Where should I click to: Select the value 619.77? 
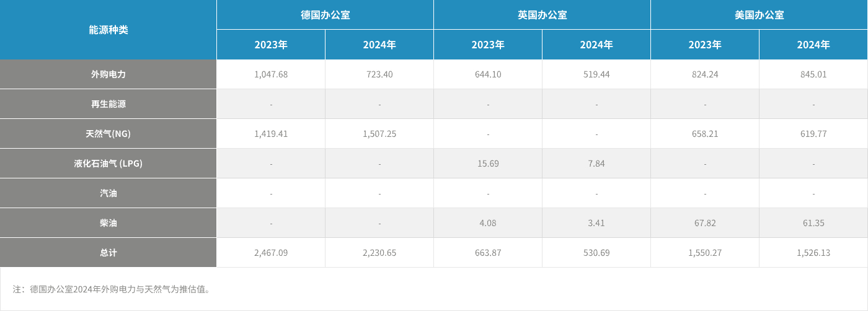pyautogui.click(x=813, y=134)
